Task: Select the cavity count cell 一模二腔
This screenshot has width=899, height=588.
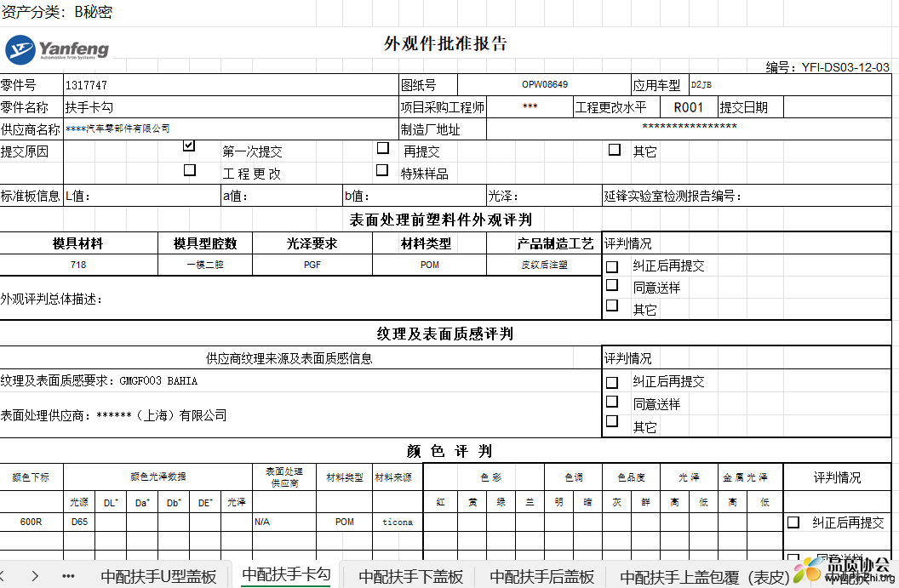Action: pos(205,265)
